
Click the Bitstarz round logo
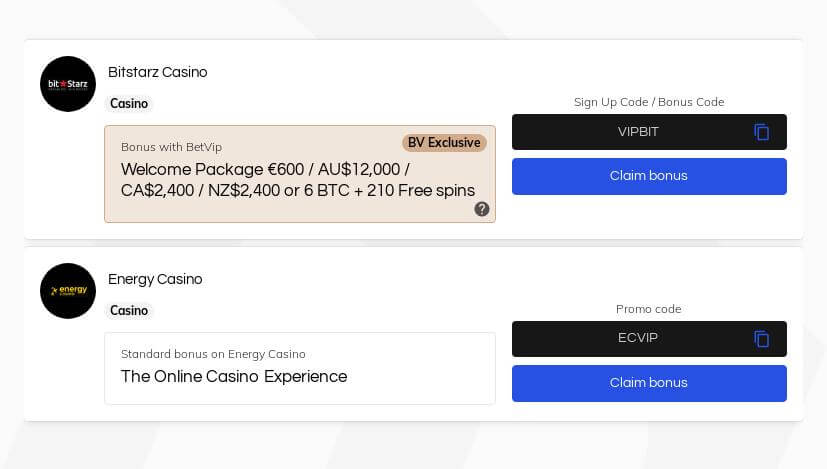click(x=68, y=84)
